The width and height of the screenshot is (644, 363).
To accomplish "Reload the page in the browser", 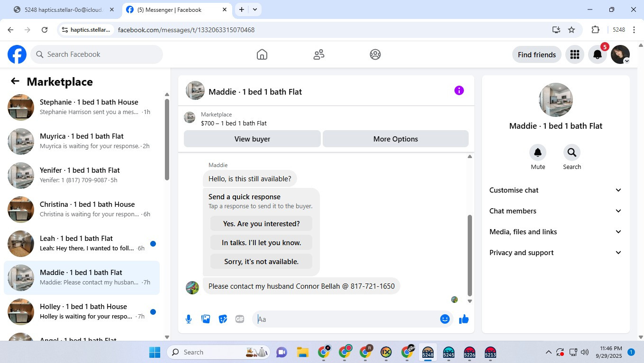I will (45, 30).
